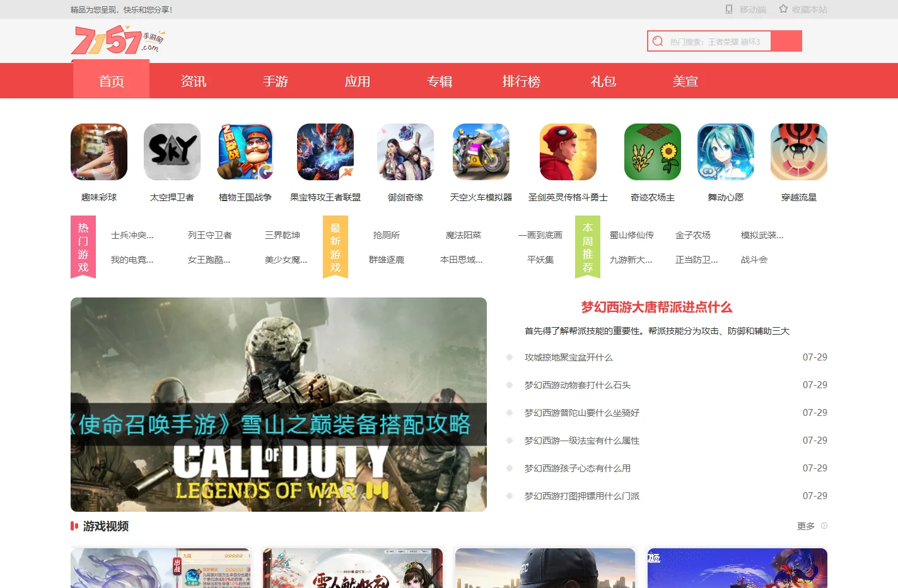
Task: Open article 攻城掠地聚宝盆开什么
Action: 569,357
